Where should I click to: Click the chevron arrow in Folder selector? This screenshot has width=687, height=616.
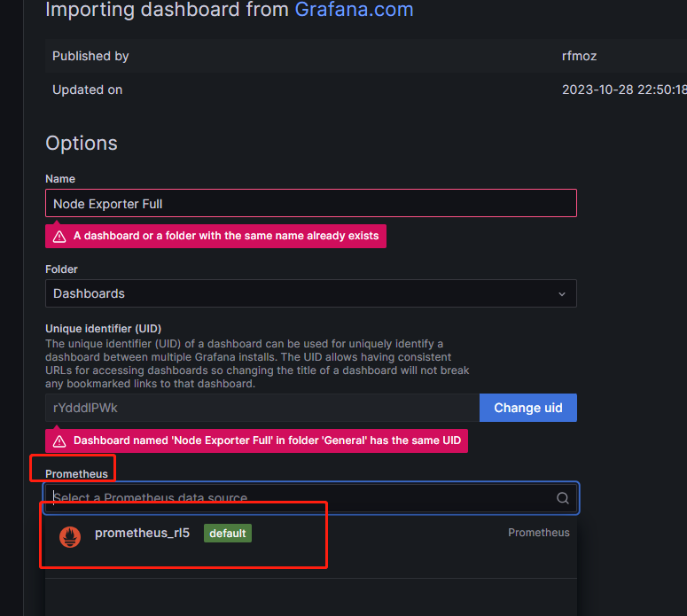tap(562, 293)
